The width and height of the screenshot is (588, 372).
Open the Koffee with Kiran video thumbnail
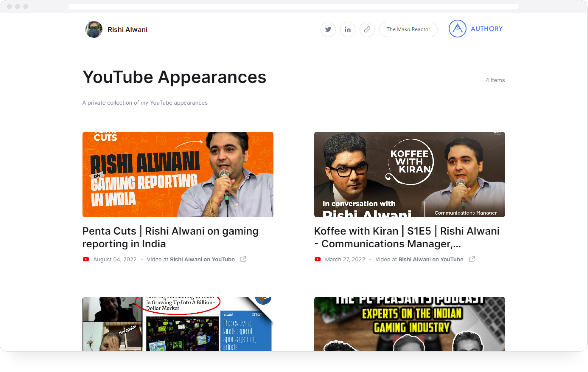coord(409,174)
